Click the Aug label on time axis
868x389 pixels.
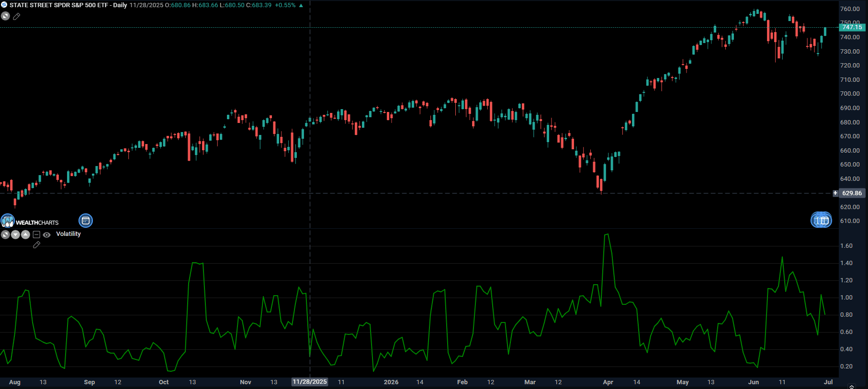pos(15,382)
